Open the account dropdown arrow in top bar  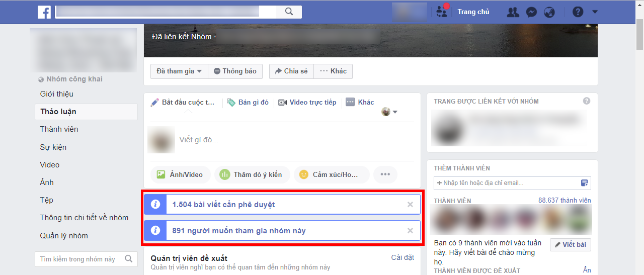pyautogui.click(x=595, y=12)
